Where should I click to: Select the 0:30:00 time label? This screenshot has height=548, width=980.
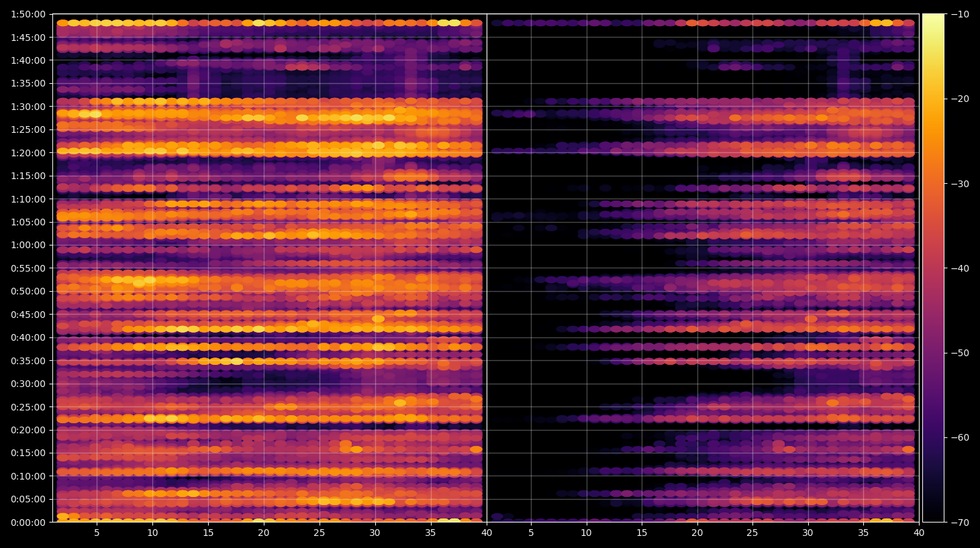(x=28, y=384)
